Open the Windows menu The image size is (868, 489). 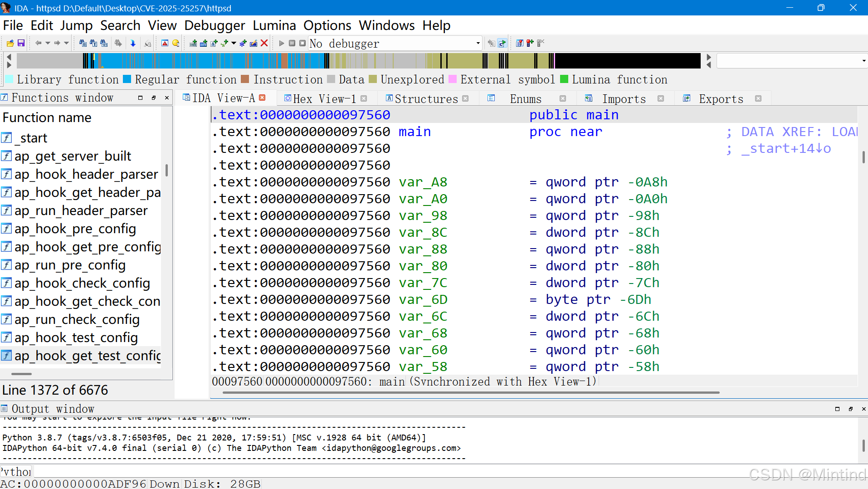point(387,25)
